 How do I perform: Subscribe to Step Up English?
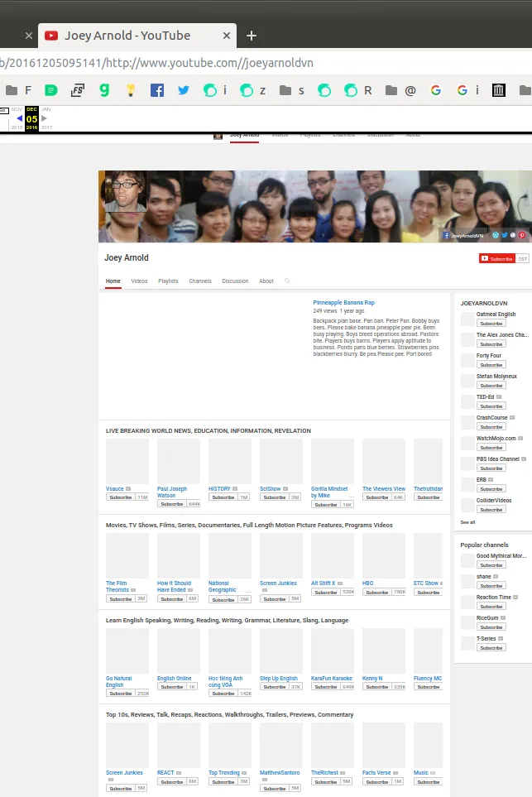[x=275, y=687]
